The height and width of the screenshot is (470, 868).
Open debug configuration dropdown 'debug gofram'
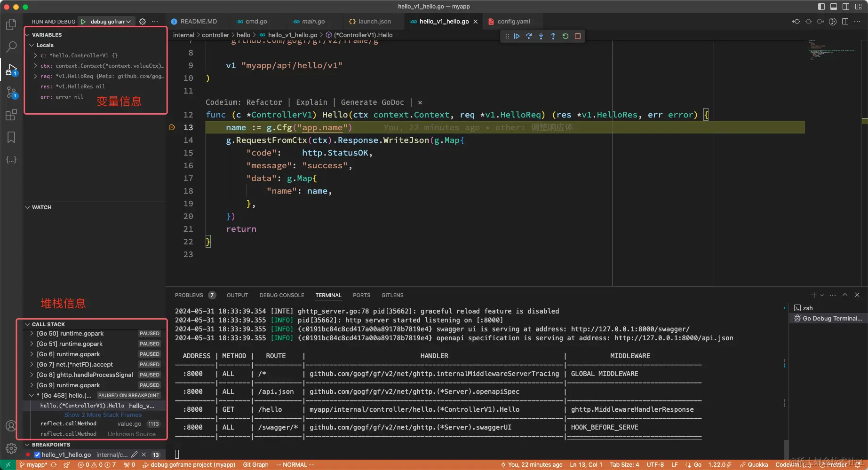(110, 22)
